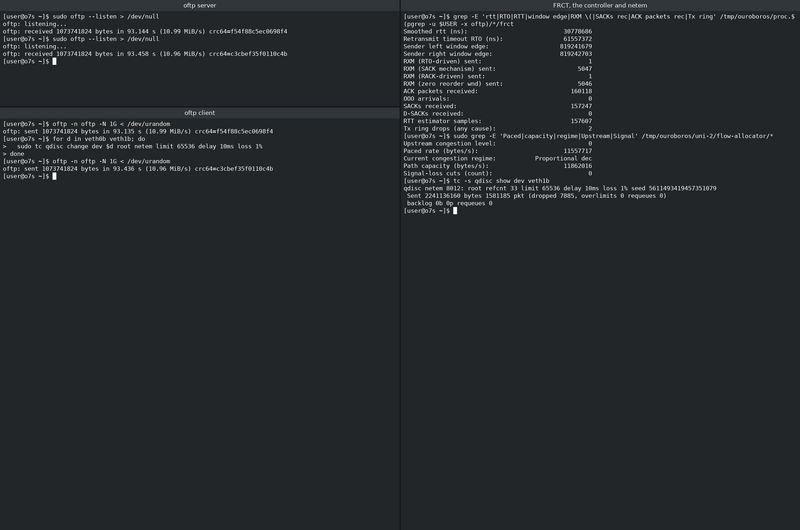800x530 pixels.
Task: Click 'RXM (zero reorder wnd) sent:' label
Action: 453,84
